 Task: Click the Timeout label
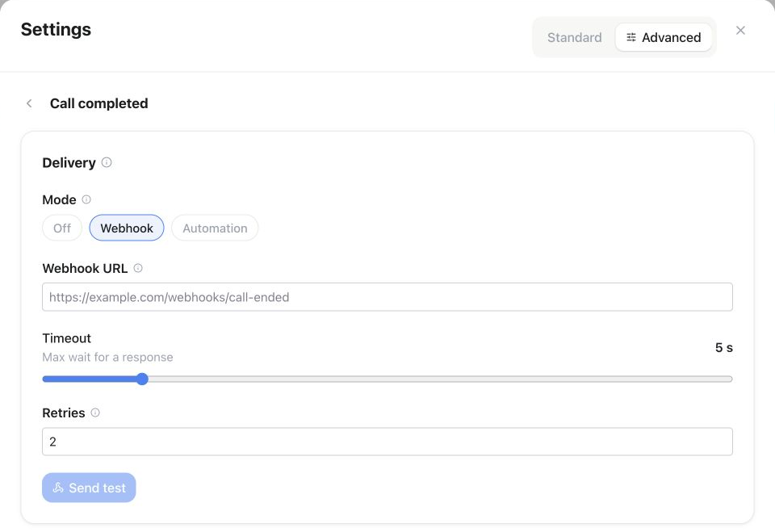pos(67,338)
